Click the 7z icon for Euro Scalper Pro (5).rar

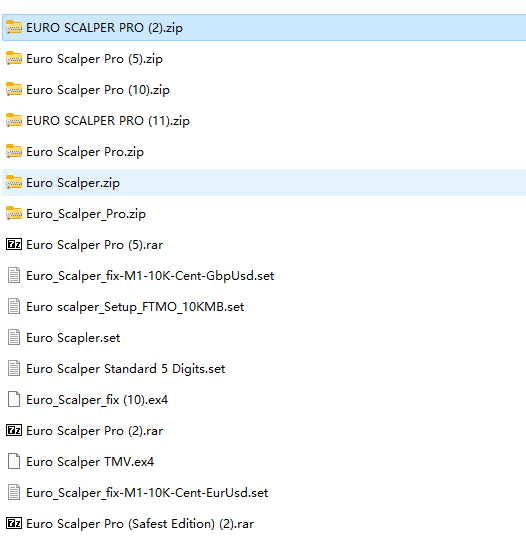click(x=14, y=244)
